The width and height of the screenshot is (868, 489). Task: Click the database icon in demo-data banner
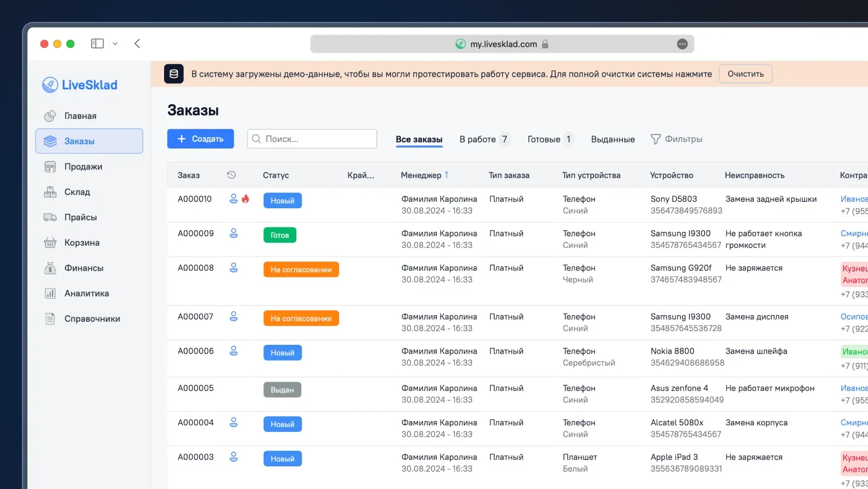pos(174,74)
